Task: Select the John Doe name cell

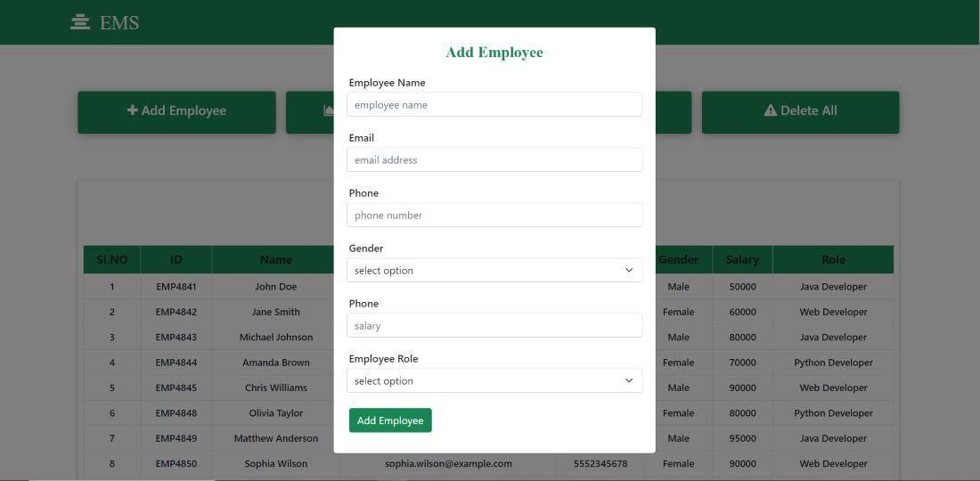Action: pos(275,287)
